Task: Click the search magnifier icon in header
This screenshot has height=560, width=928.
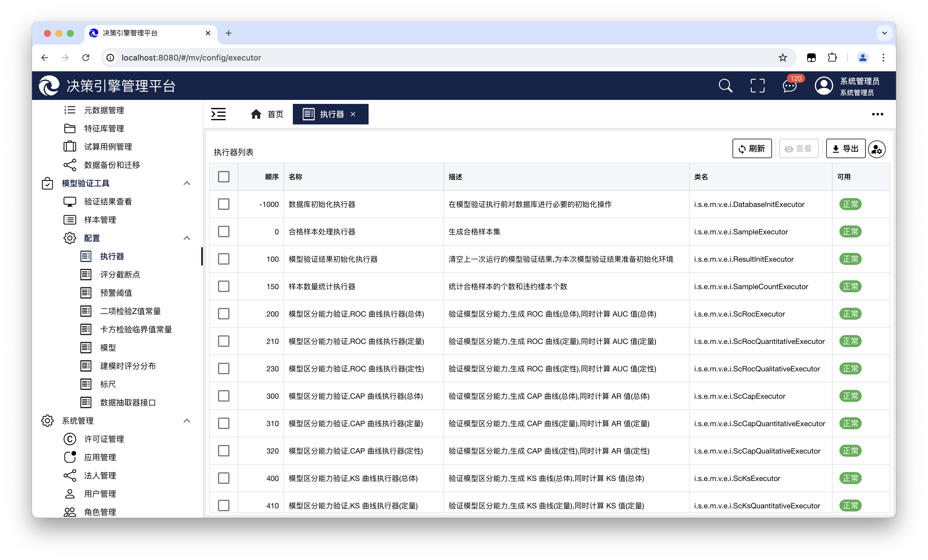Action: pyautogui.click(x=725, y=86)
